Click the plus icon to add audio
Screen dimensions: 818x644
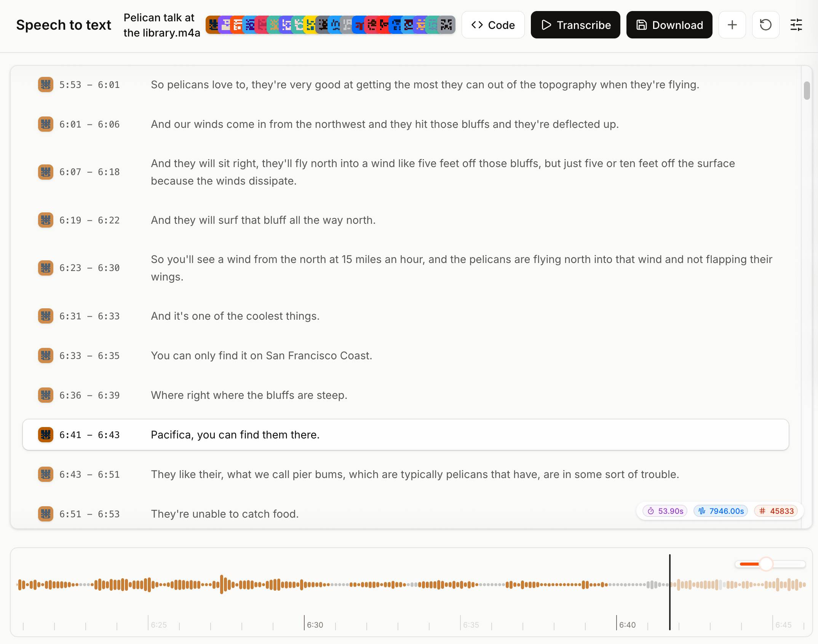point(732,25)
